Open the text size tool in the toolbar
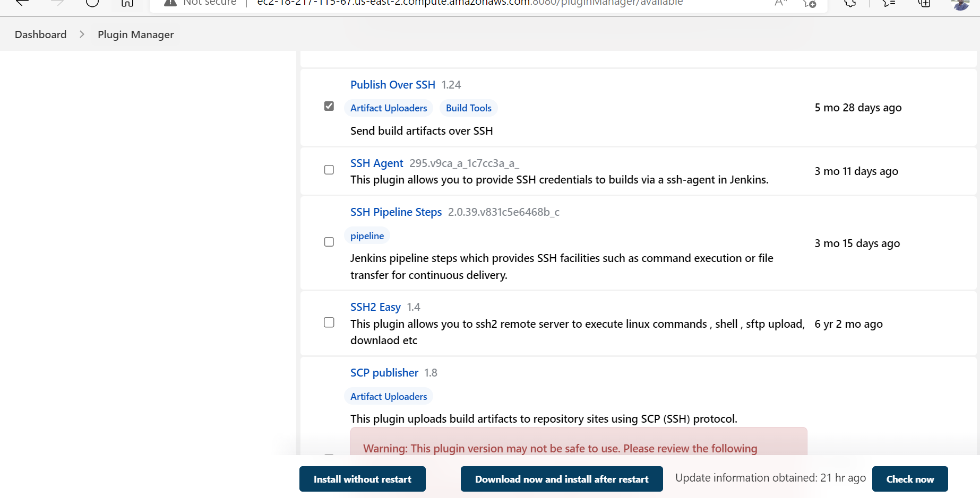This screenshot has height=498, width=980. click(779, 3)
